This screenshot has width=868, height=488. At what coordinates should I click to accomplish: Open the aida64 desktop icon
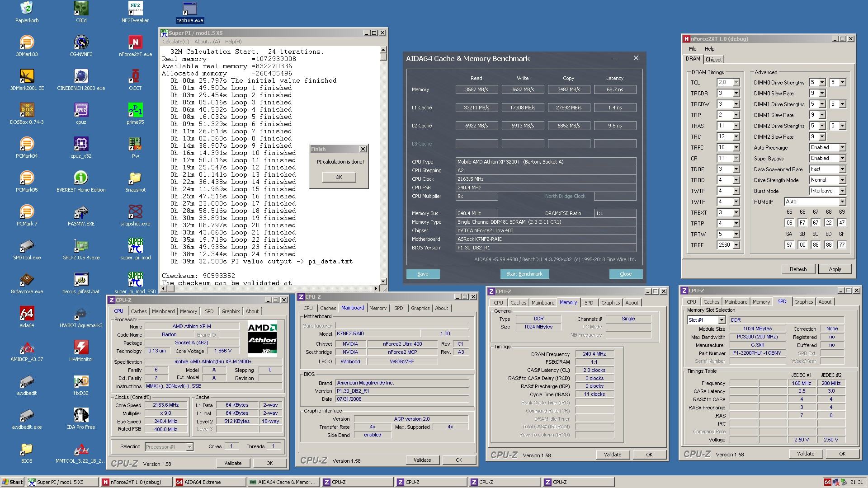coord(27,317)
